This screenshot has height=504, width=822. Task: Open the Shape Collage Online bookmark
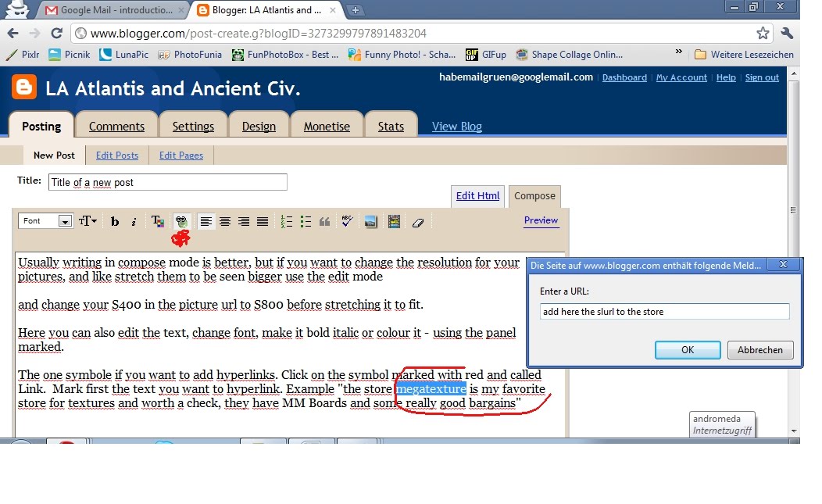(570, 55)
